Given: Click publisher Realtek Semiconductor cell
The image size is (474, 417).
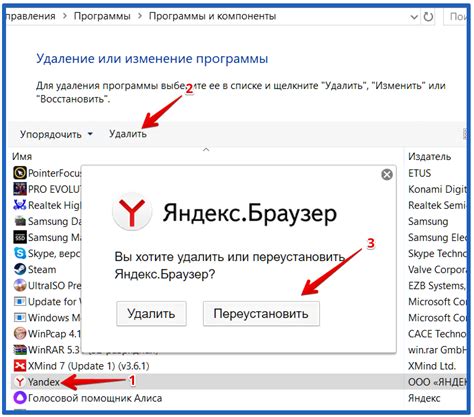Looking at the screenshot, I should pos(437,205).
